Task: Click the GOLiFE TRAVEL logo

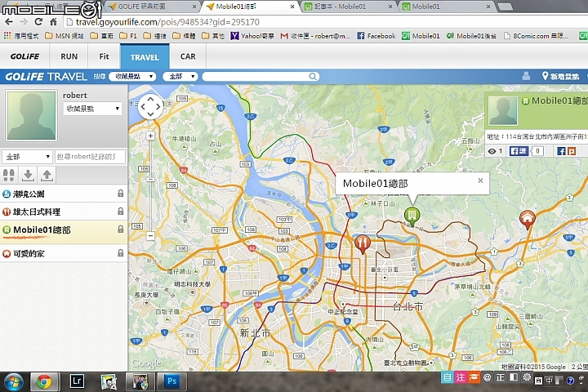Action: (x=46, y=77)
